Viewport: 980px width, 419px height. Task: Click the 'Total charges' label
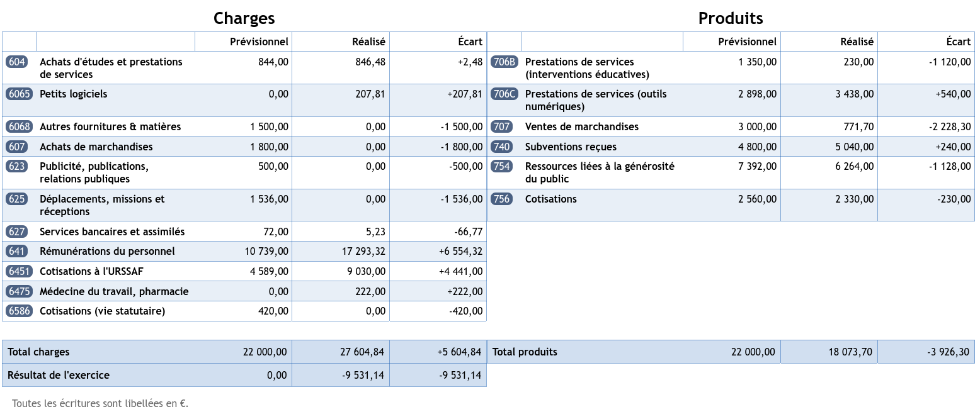pyautogui.click(x=38, y=352)
